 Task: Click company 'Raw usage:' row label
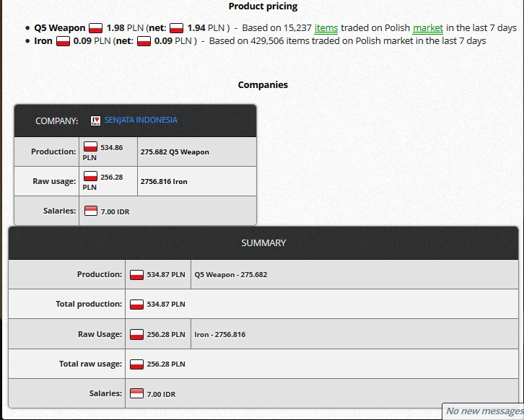tap(54, 181)
